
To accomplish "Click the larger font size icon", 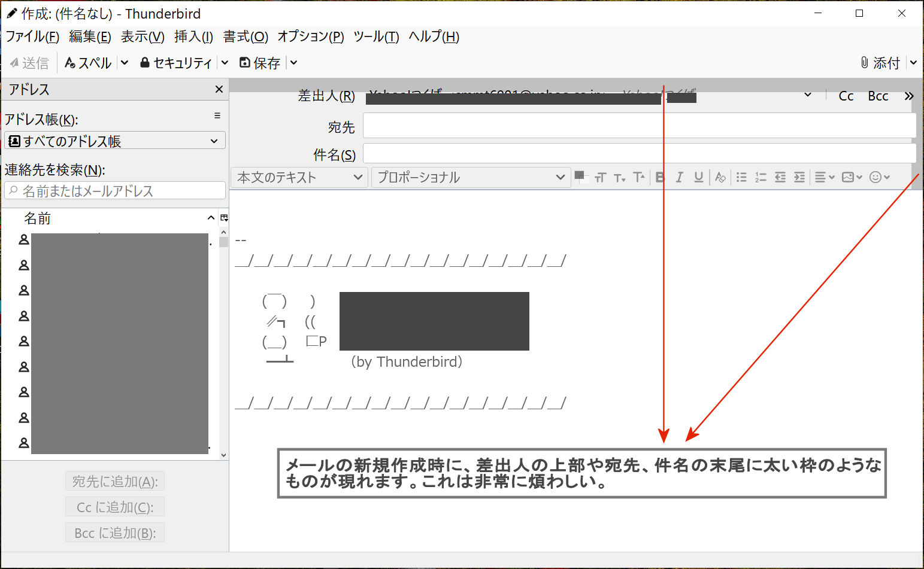I will pyautogui.click(x=639, y=177).
